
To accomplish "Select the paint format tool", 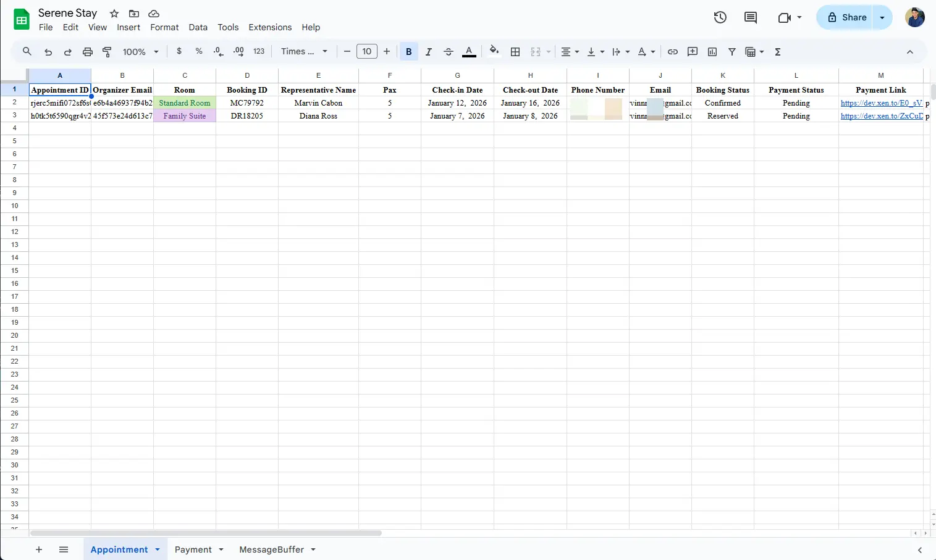I will [x=107, y=52].
